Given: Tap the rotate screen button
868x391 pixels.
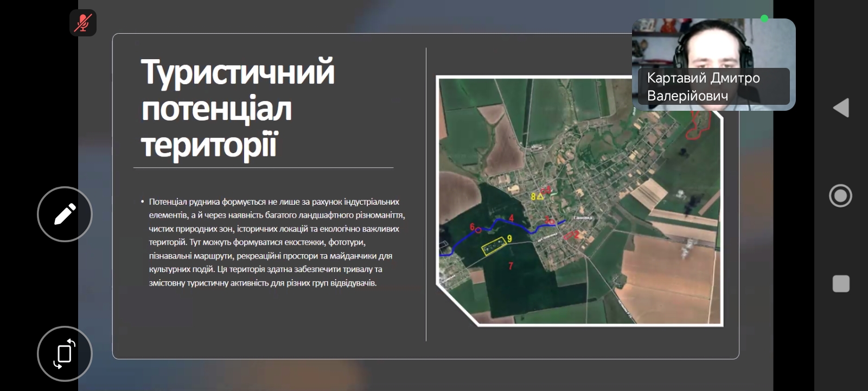Looking at the screenshot, I should click(x=65, y=354).
